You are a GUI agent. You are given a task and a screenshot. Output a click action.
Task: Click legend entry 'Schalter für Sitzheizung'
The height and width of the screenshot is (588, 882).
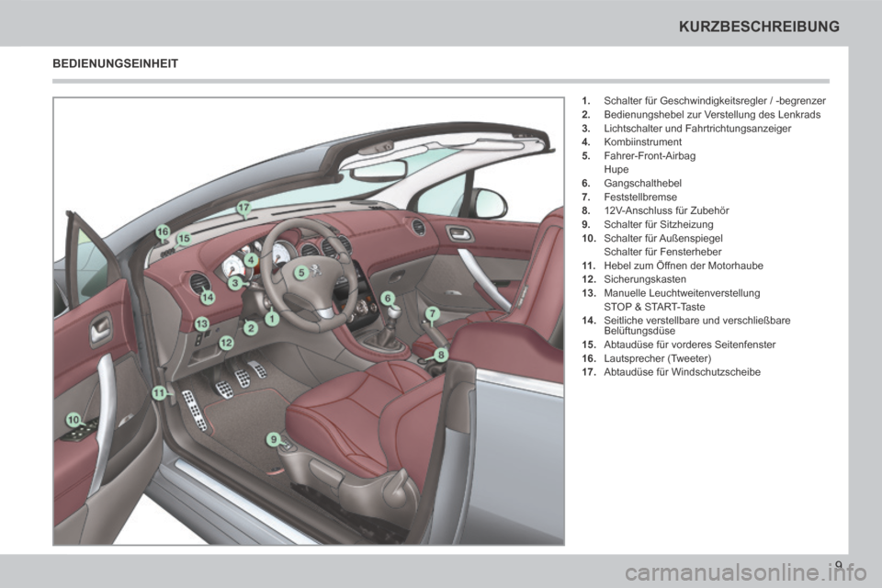click(x=658, y=224)
